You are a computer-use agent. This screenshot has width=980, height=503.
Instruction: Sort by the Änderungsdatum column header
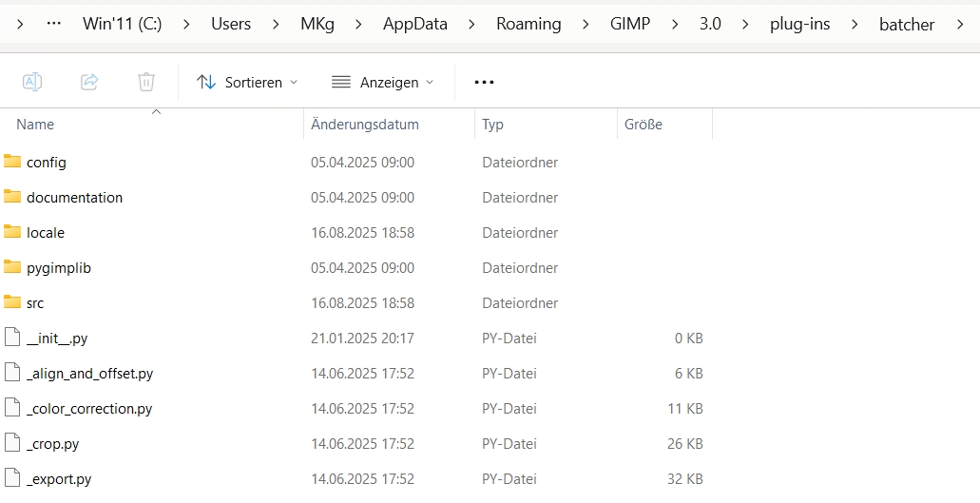pyautogui.click(x=365, y=125)
